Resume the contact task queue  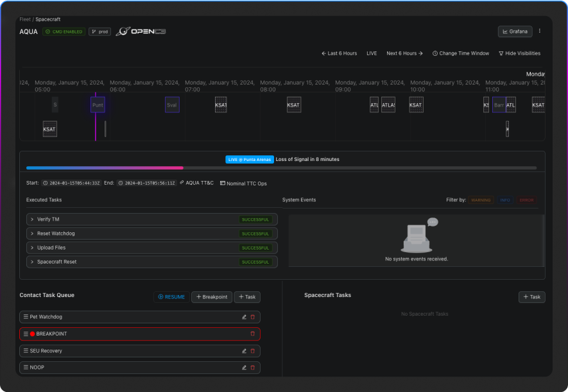(x=171, y=297)
